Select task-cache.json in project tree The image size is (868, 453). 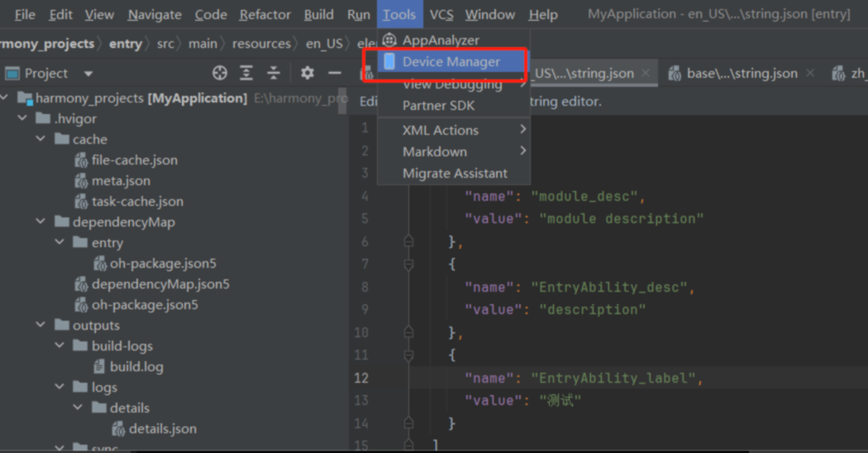137,201
